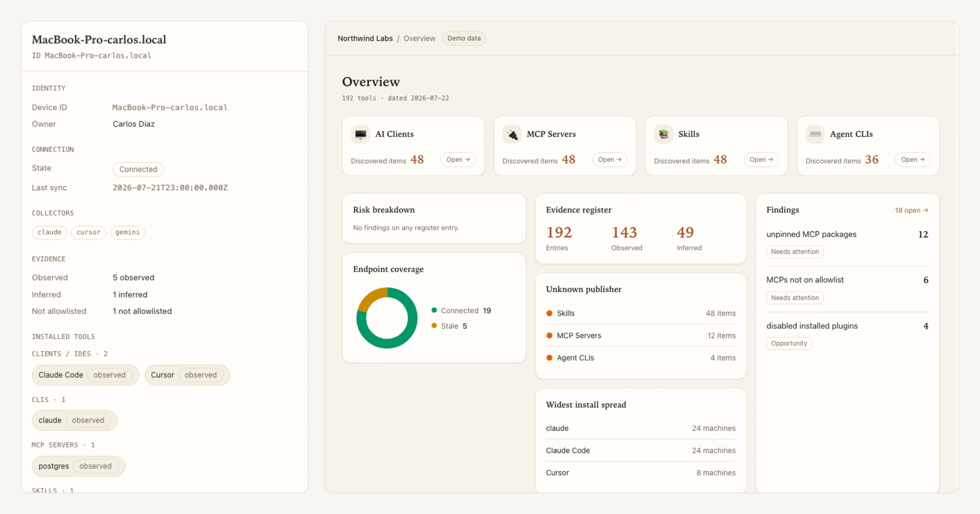Select the Overview breadcrumb item
The width and height of the screenshot is (980, 514).
(419, 39)
